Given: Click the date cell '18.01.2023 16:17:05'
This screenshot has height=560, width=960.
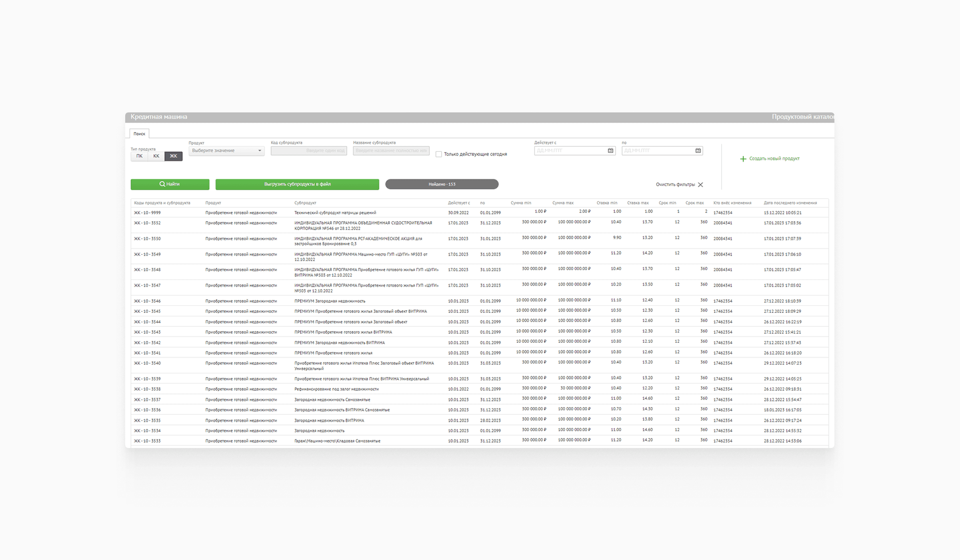Looking at the screenshot, I should (x=782, y=410).
